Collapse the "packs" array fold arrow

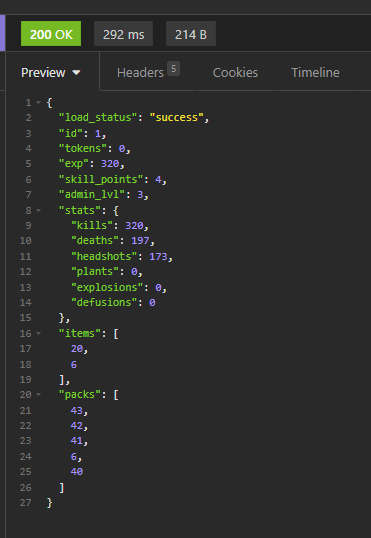tap(38, 395)
